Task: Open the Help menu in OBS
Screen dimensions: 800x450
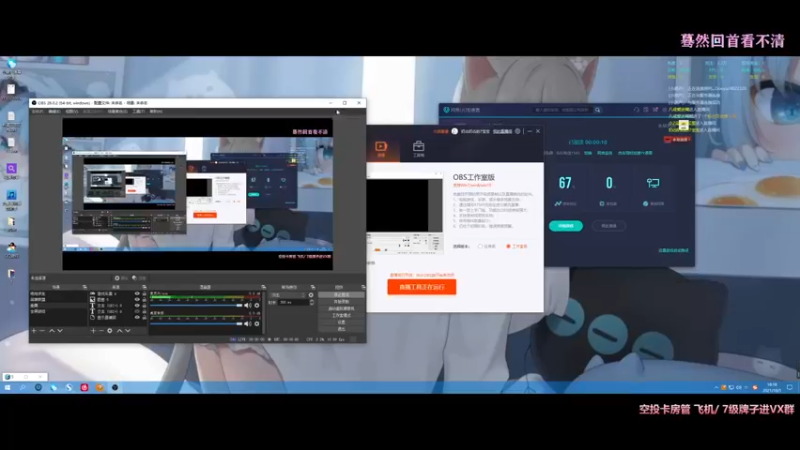Action: (x=156, y=111)
